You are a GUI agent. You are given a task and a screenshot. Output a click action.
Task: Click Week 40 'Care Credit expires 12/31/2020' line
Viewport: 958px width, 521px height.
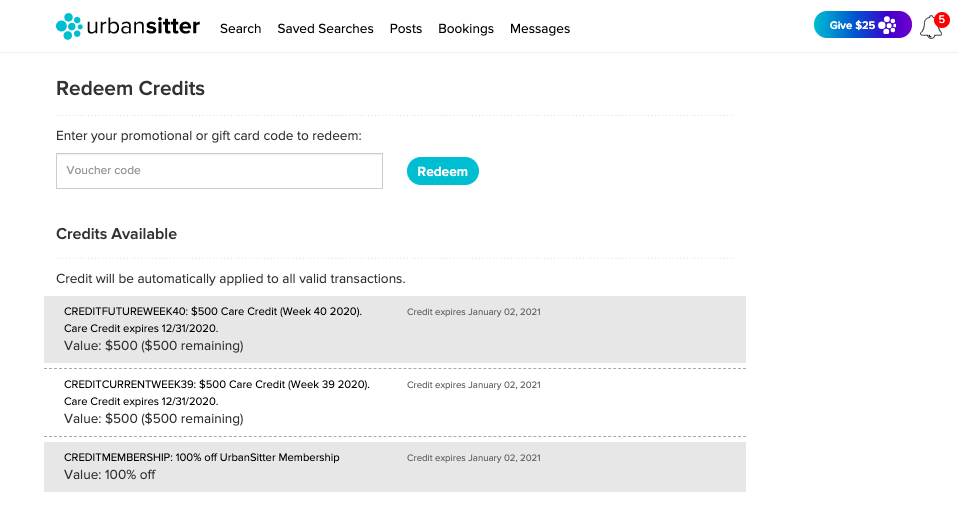(x=141, y=329)
